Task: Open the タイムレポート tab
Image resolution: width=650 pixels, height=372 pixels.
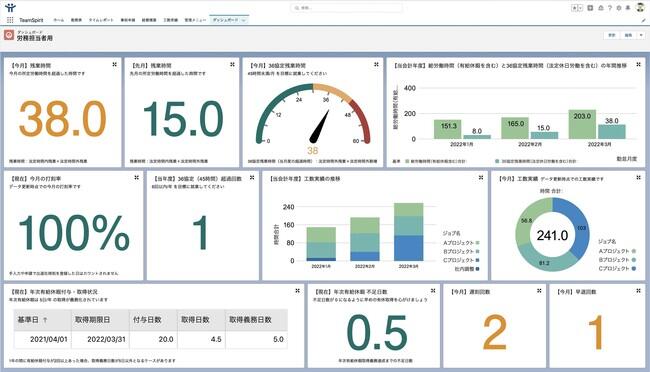Action: (101, 20)
